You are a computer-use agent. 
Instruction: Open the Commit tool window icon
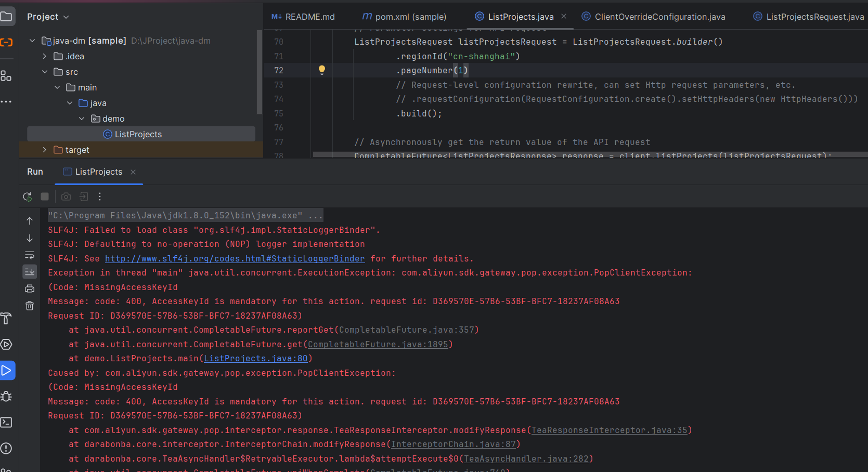click(6, 43)
